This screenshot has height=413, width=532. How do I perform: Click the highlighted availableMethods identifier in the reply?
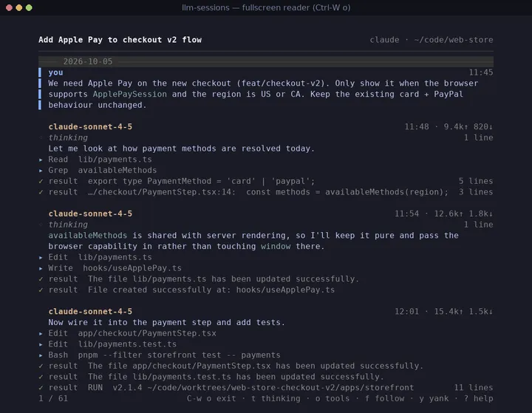click(x=87, y=235)
